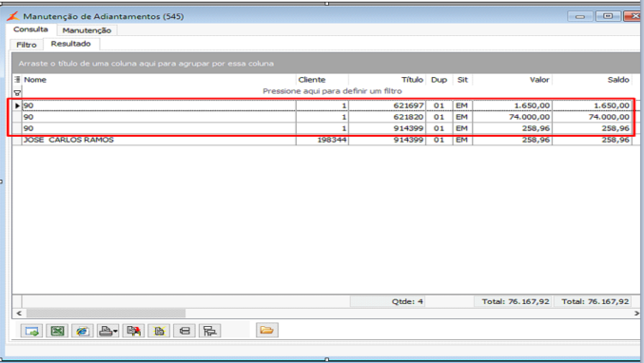Image resolution: width=644 pixels, height=363 pixels.
Task: Click the document with red marker icon
Action: click(133, 331)
